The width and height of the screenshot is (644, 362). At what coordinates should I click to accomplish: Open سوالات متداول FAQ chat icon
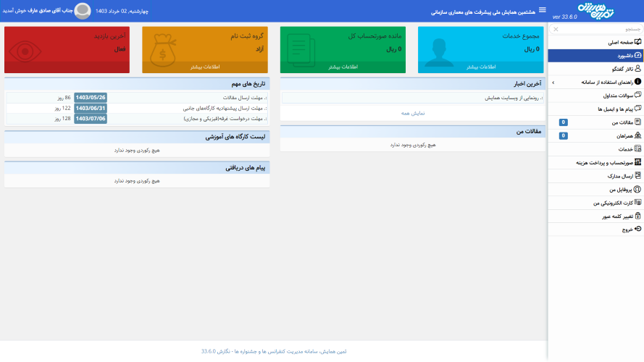click(x=637, y=95)
